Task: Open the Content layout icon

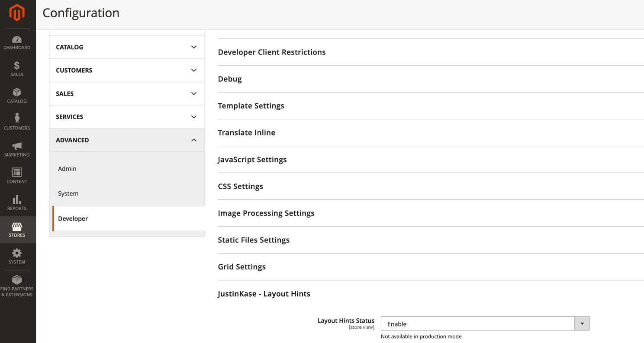Action: (x=17, y=173)
